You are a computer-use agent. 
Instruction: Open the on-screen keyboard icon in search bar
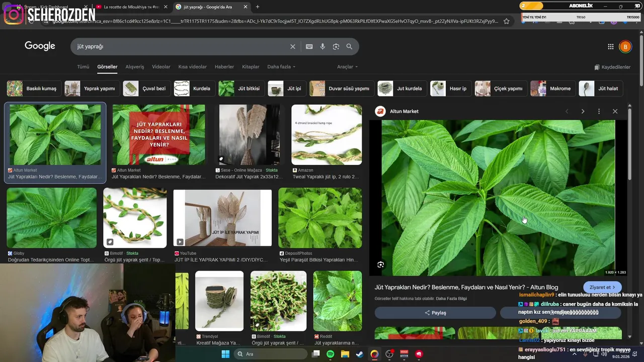coord(309,46)
